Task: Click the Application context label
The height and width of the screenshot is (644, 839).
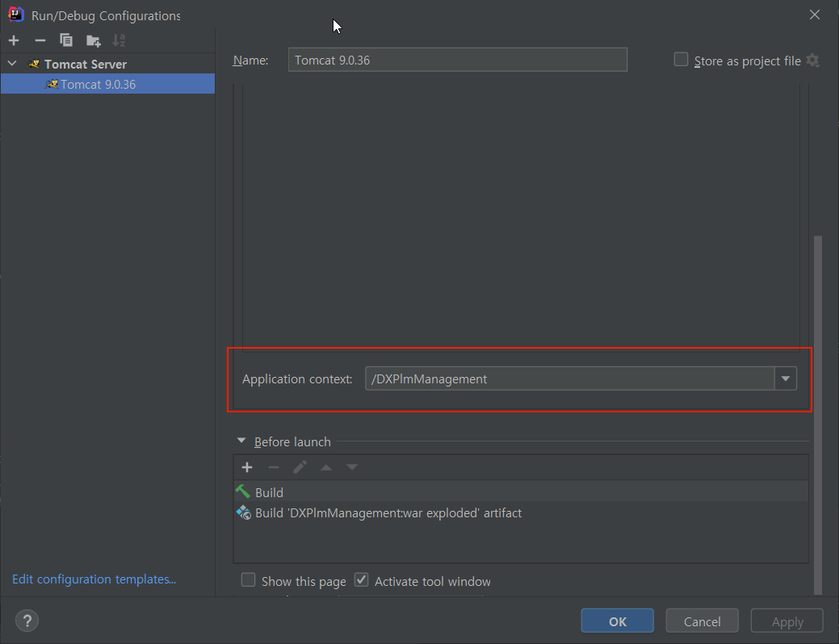Action: pos(297,379)
